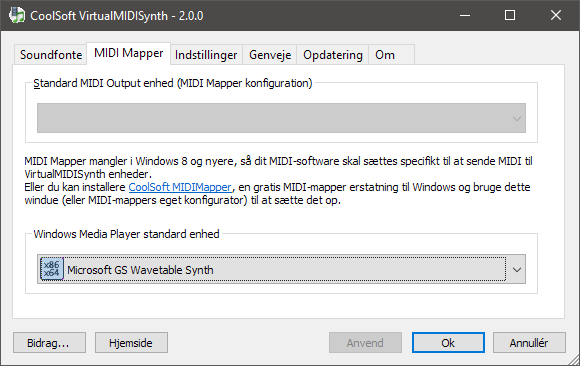Expand Windows Media Player standard enhed dropdown arrow
Screen dimensions: 580x366
[x=516, y=269]
